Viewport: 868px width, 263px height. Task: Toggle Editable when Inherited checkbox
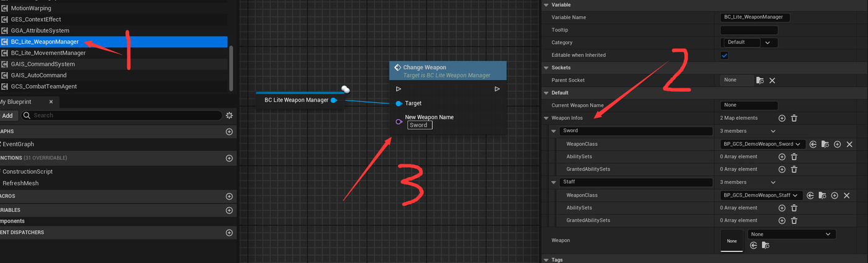[x=724, y=55]
